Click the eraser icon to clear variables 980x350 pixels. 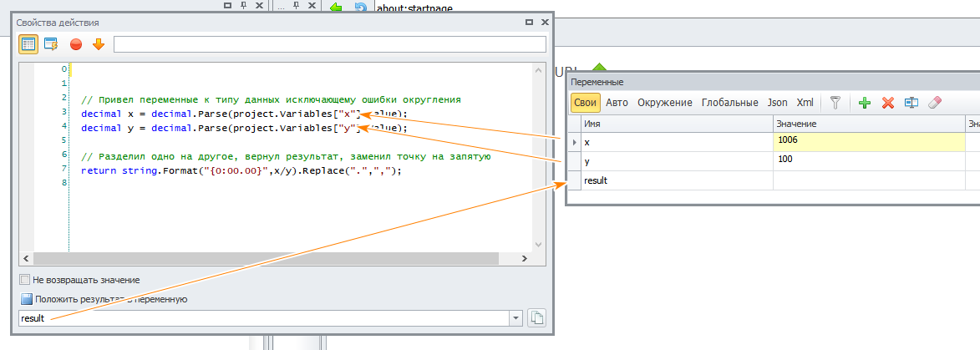coord(935,103)
